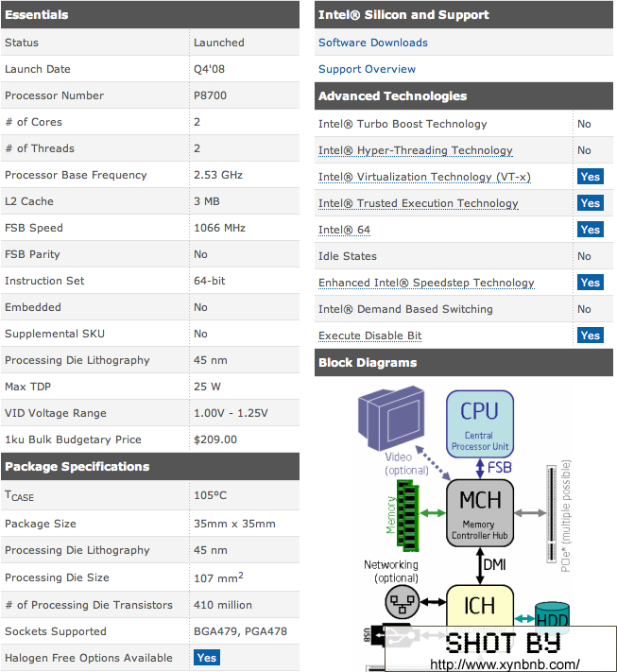617x672 pixels.
Task: Click the FSB Speed value 1066 MHz
Action: [x=219, y=228]
